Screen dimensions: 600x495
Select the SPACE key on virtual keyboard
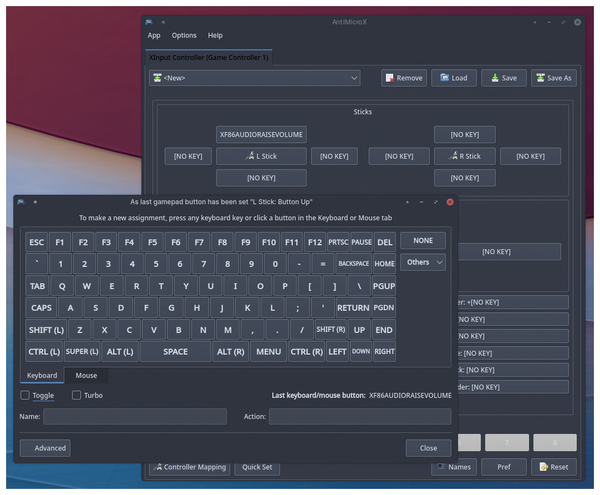[x=175, y=352]
